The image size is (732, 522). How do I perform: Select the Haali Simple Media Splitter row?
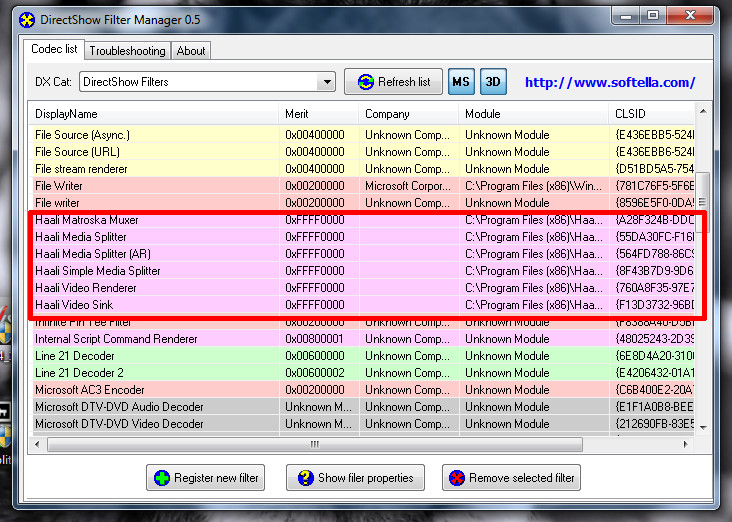[363, 271]
